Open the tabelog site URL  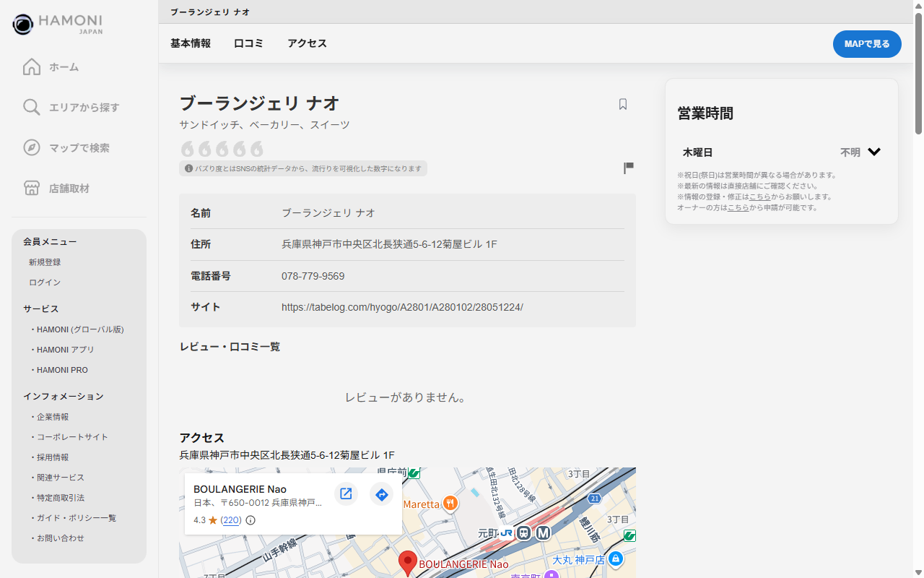pos(402,307)
